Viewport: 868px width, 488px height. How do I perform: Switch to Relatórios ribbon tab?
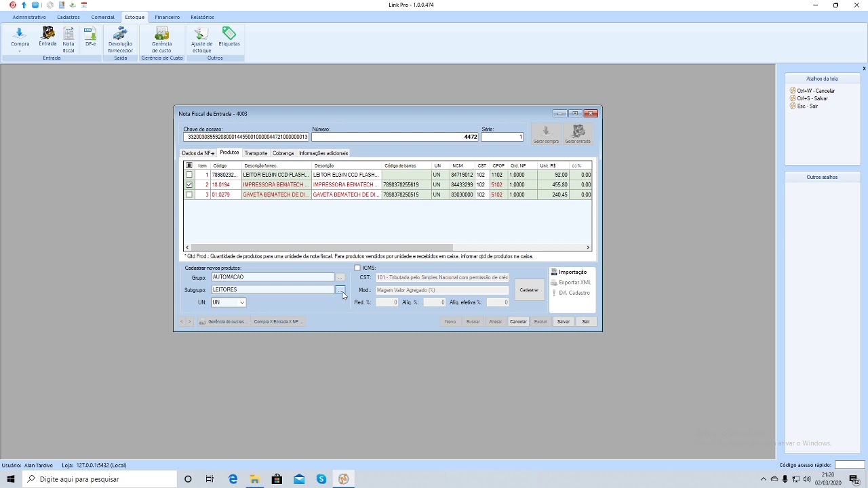click(x=202, y=17)
